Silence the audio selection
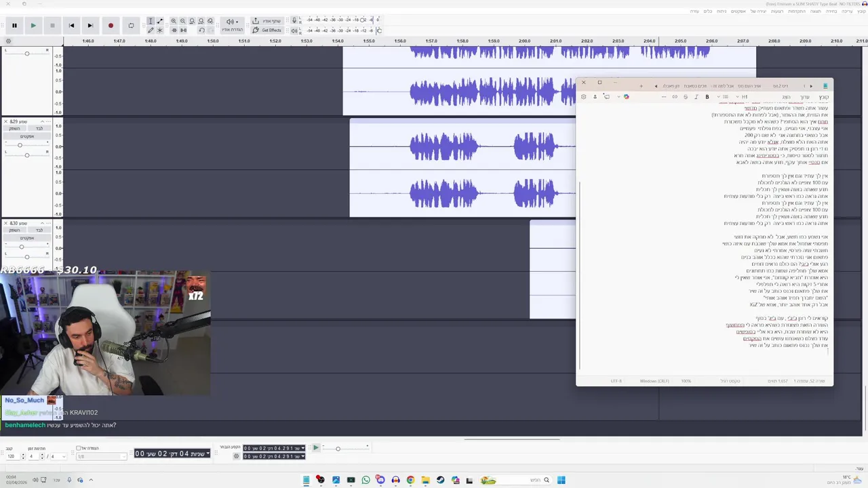 tap(183, 30)
